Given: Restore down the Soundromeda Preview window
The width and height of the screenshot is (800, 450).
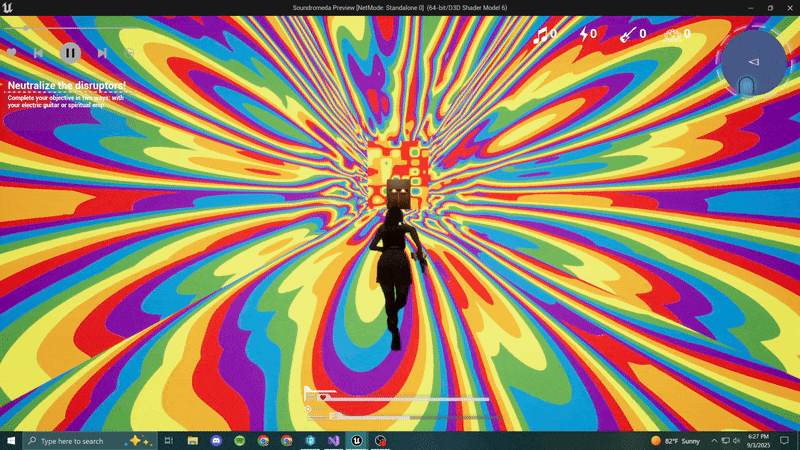Looking at the screenshot, I should 770,8.
